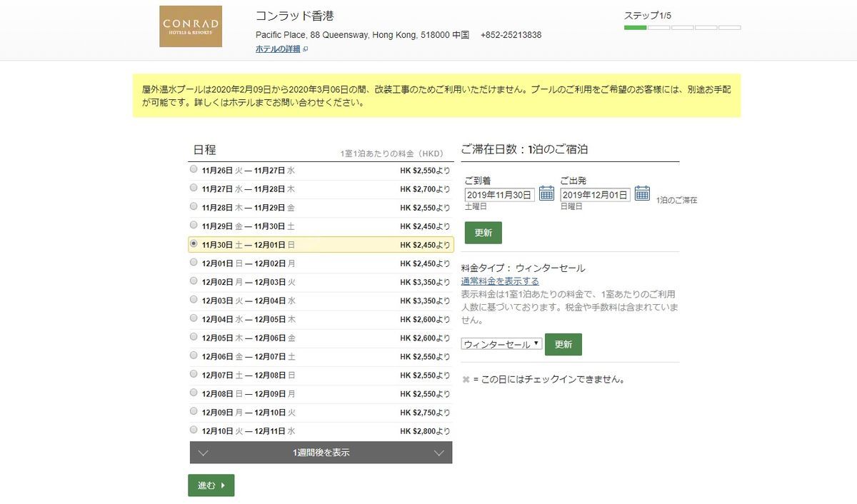Screen dimensions: 857x504
Task: Click external link icon beside ホテルの詳細
Action: [x=306, y=49]
